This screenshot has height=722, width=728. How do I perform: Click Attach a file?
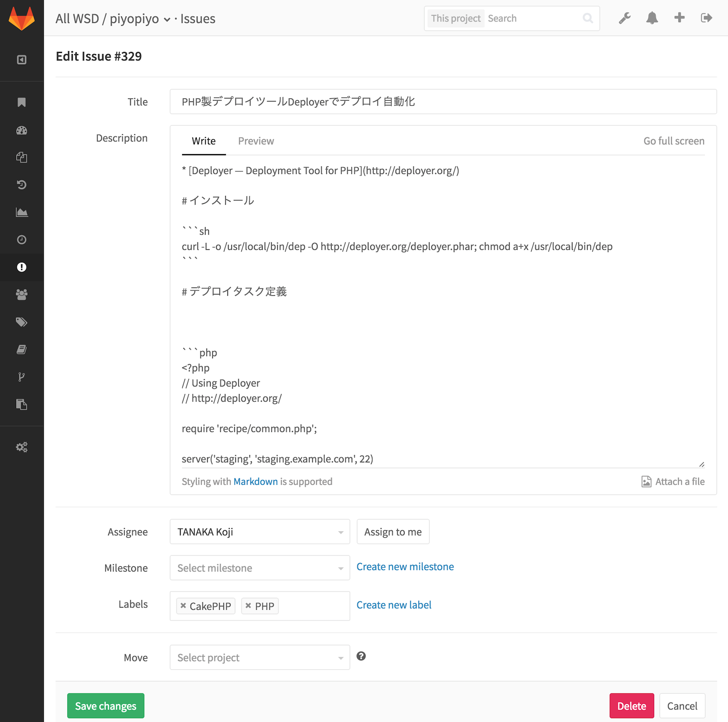click(673, 481)
